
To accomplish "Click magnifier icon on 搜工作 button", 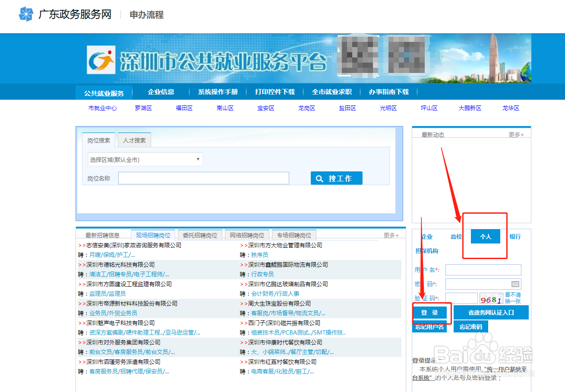I will (x=320, y=178).
